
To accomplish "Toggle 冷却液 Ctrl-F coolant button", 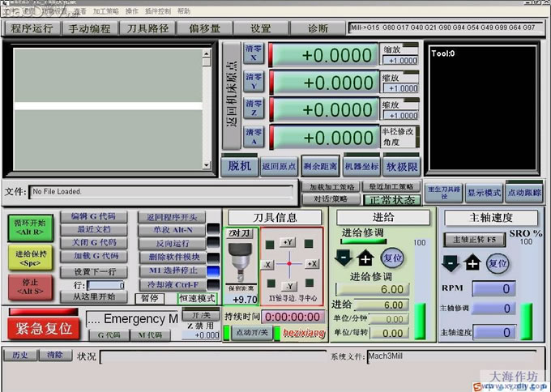I will pos(171,284).
